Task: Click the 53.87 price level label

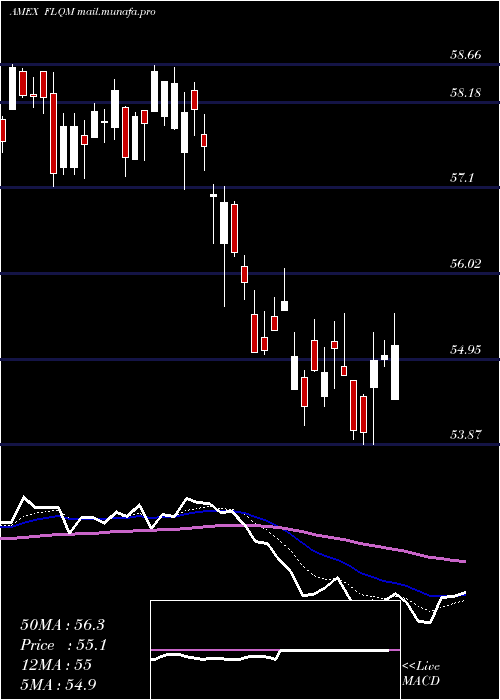Action: click(x=465, y=434)
